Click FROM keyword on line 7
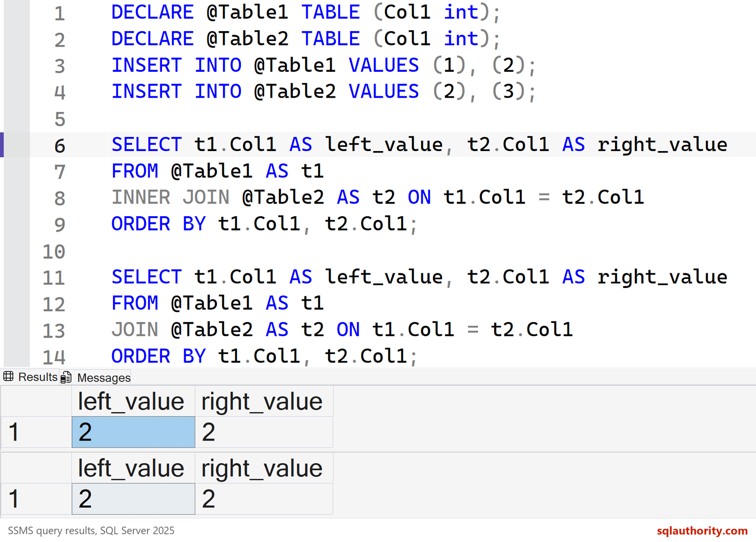Image resolution: width=756 pixels, height=542 pixels. point(135,171)
